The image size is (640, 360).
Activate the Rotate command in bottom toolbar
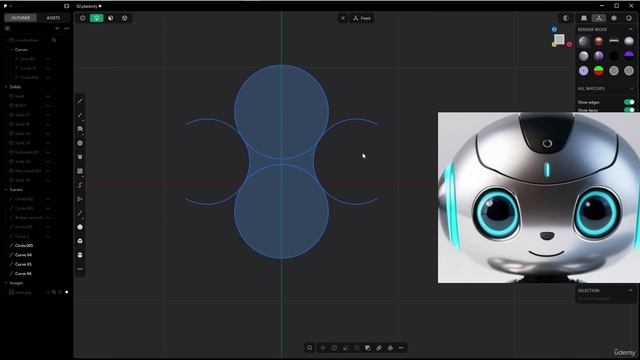(334, 348)
